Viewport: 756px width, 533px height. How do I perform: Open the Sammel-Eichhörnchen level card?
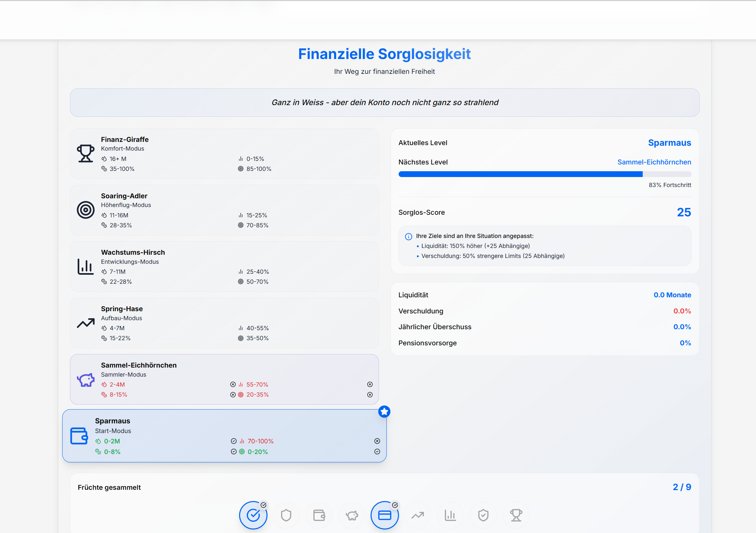[224, 379]
